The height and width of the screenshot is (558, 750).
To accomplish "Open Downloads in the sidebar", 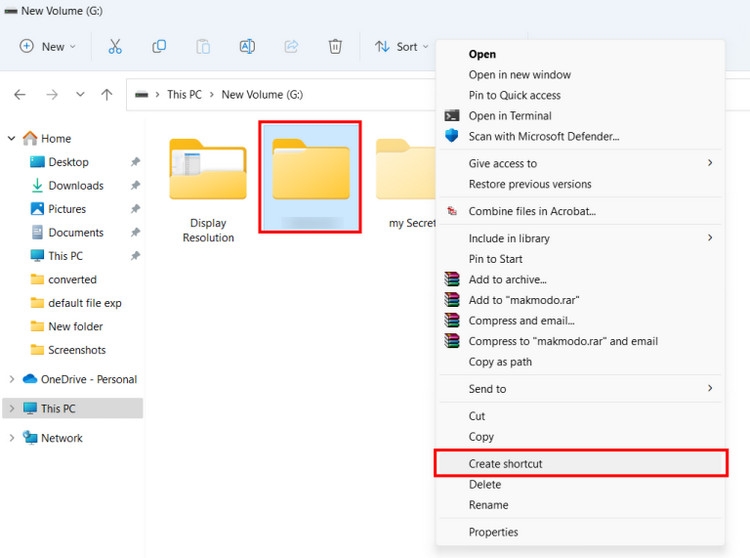I will click(67, 186).
